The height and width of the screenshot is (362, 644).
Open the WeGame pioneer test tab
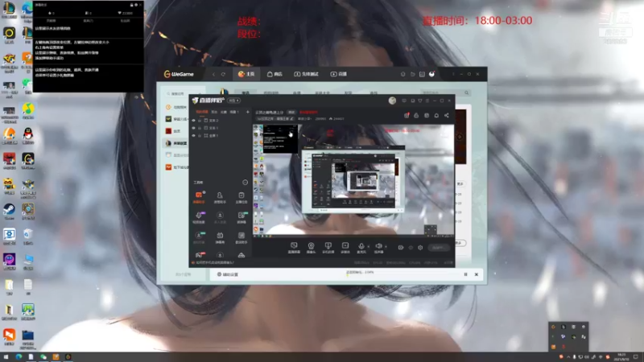306,74
